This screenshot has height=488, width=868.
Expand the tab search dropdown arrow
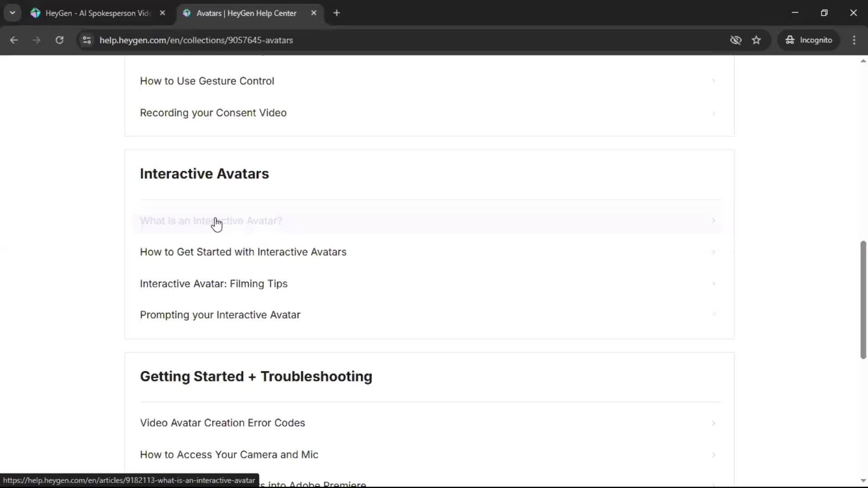coord(12,13)
